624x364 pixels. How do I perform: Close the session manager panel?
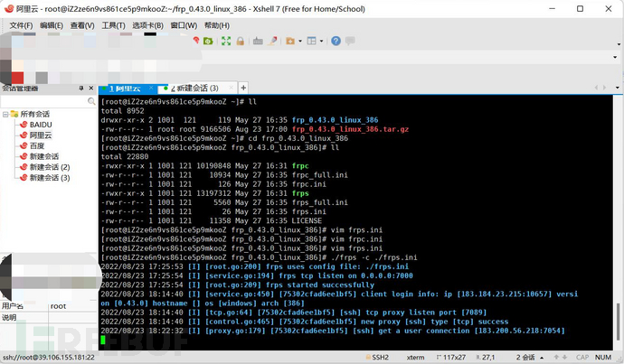tap(91, 89)
